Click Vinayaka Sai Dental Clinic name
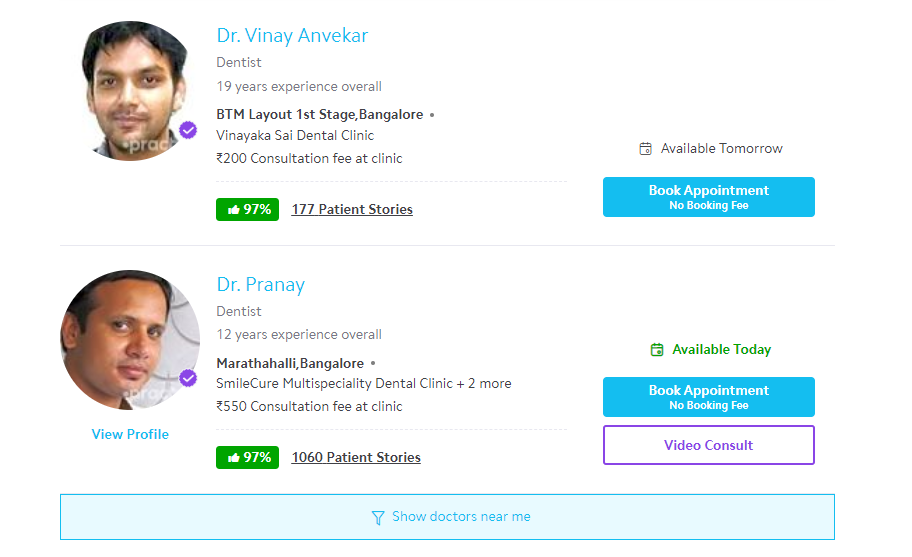This screenshot has width=912, height=557. [x=295, y=136]
